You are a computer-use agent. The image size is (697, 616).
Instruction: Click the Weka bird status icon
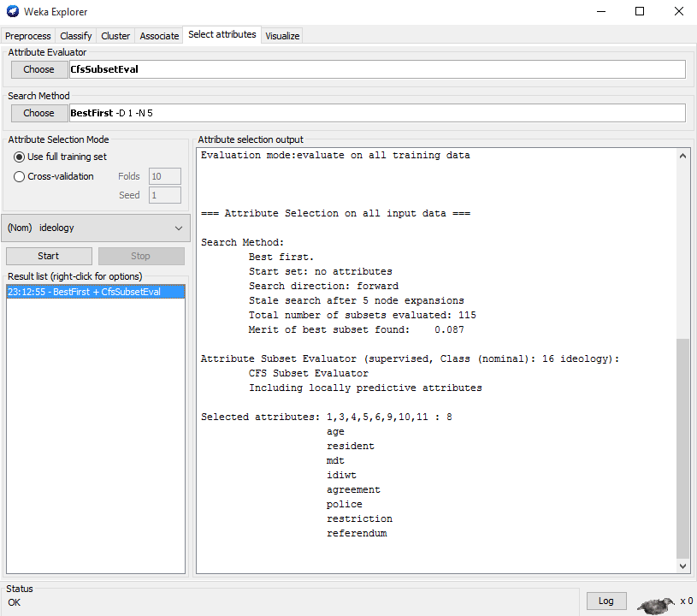656,605
